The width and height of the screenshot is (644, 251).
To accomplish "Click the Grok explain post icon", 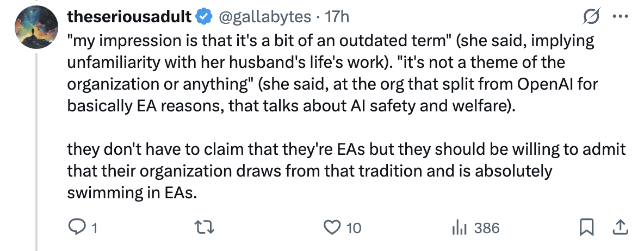I will coord(593,16).
